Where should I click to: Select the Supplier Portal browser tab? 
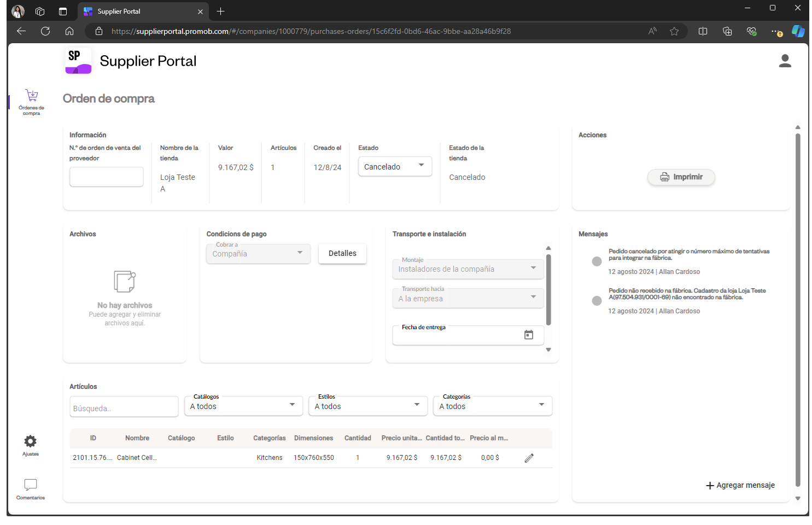click(x=144, y=11)
